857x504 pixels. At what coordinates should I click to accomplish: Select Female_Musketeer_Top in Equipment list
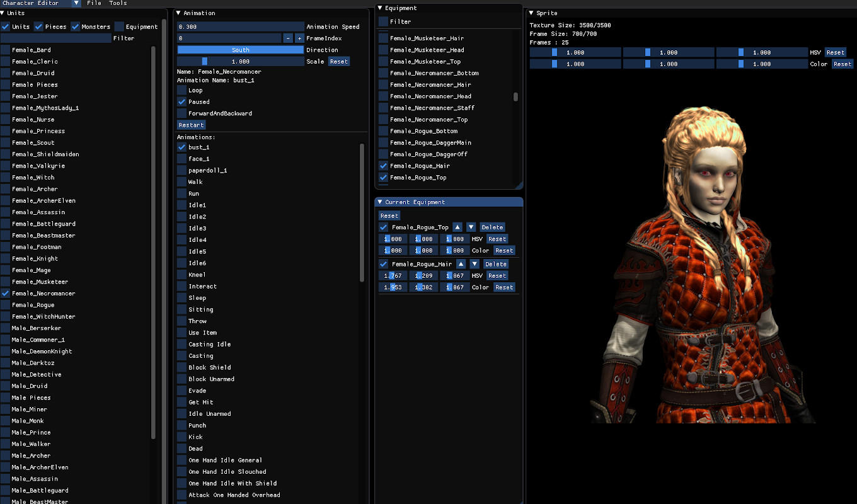[x=425, y=62]
